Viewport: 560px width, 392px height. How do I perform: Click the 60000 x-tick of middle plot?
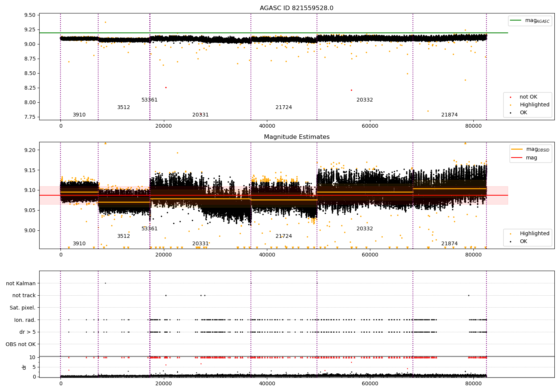[x=370, y=255]
